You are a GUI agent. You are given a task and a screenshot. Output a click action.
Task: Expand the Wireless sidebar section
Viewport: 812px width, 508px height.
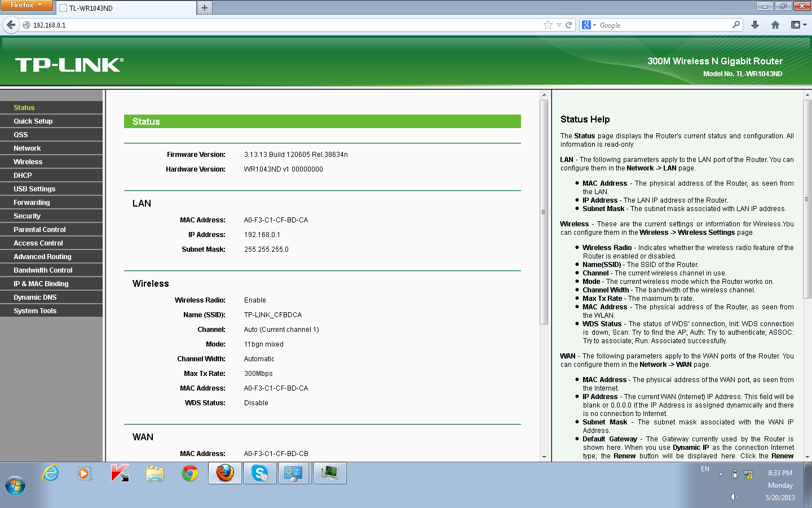(51, 161)
